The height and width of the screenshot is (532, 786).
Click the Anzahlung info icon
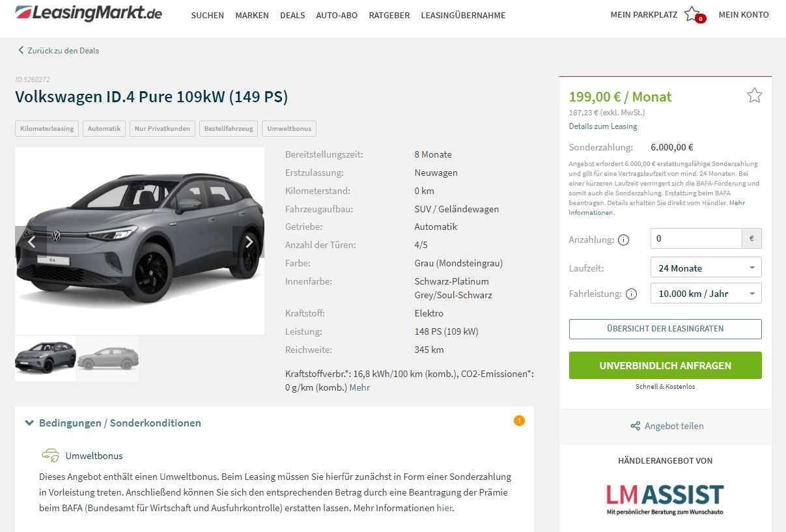pos(623,240)
